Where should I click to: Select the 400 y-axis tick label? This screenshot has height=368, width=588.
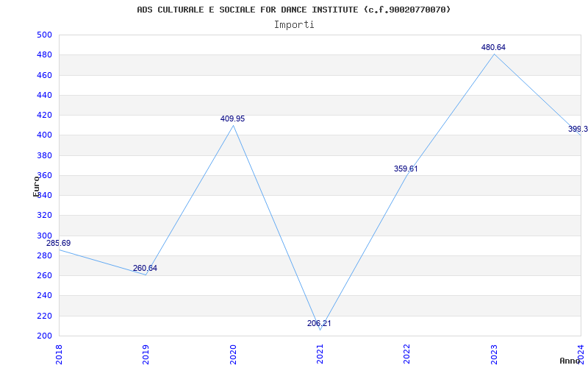44,135
